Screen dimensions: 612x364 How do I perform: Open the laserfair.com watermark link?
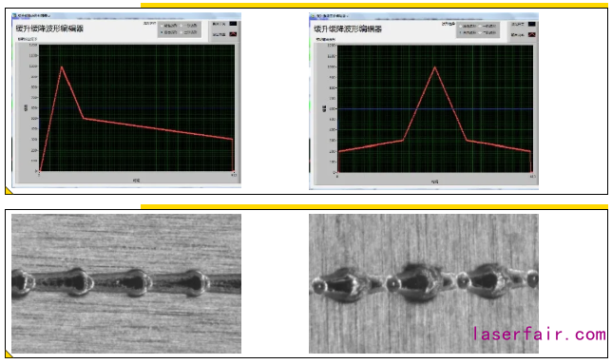(540, 335)
